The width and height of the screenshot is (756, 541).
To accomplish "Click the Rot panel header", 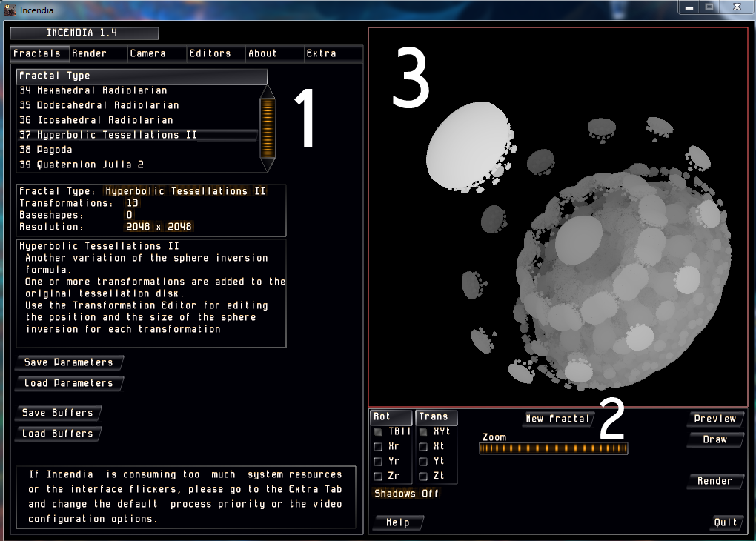I will (391, 417).
